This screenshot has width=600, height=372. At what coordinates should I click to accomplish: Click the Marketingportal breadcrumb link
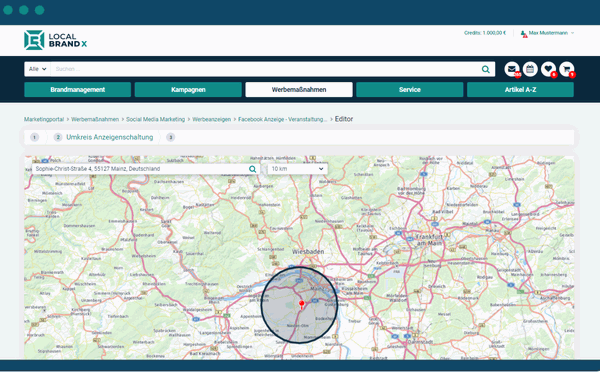pyautogui.click(x=44, y=119)
